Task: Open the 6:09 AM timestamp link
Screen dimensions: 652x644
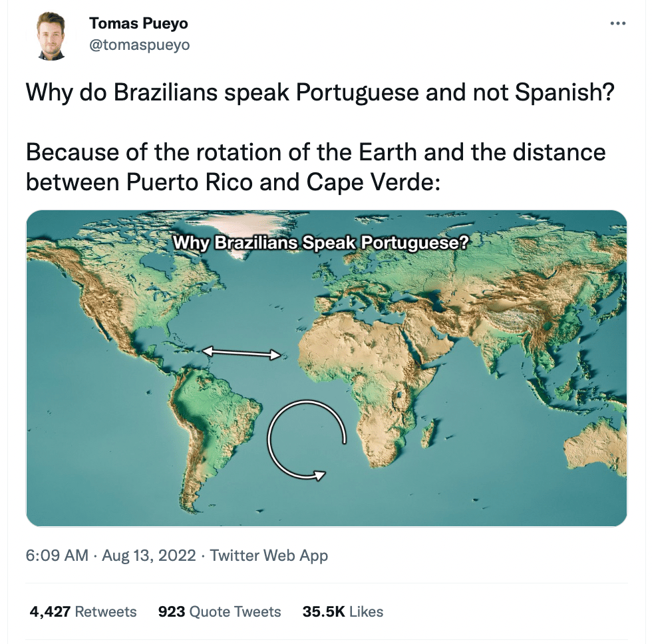Action: pos(57,555)
